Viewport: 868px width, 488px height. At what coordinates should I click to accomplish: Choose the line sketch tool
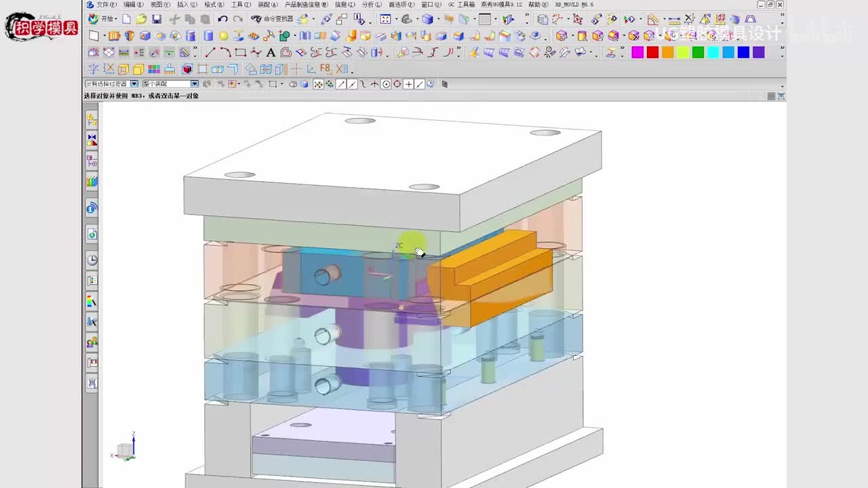[x=210, y=52]
